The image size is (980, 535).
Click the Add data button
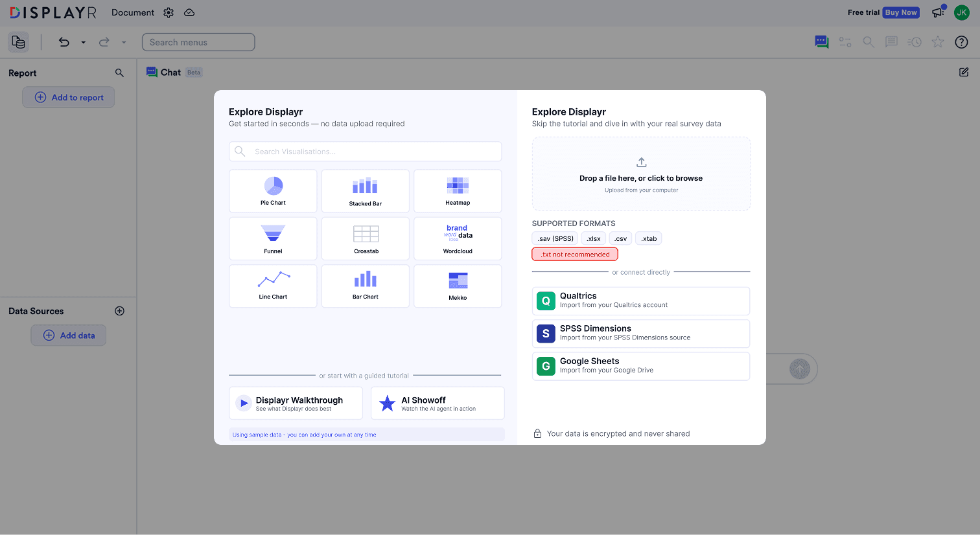click(x=69, y=336)
